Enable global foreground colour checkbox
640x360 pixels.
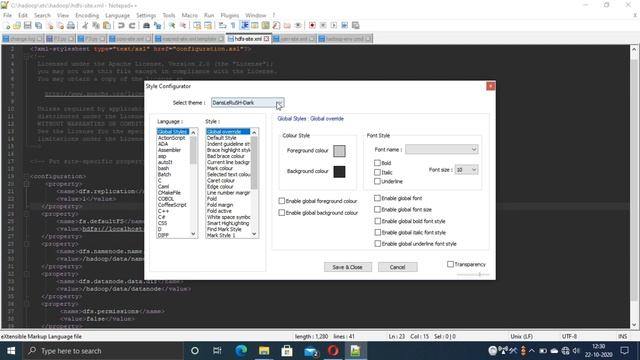(x=282, y=201)
